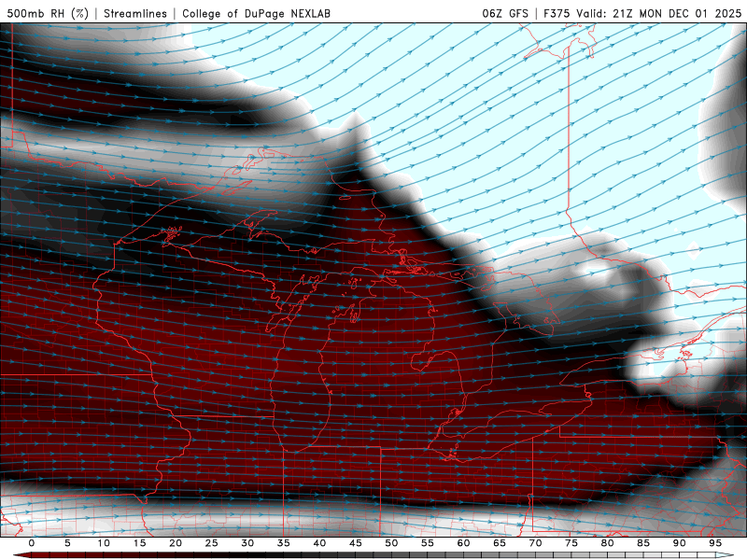Select the 5 value on the color scale
The image size is (747, 560).
tap(67, 543)
